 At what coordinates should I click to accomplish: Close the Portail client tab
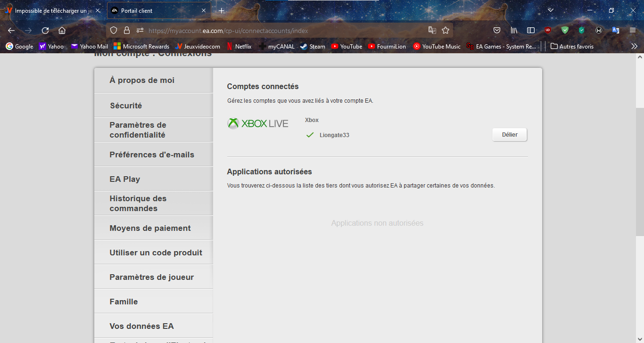click(x=204, y=10)
